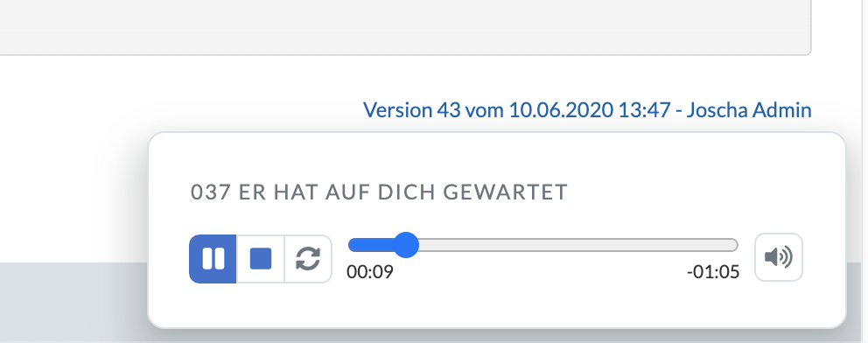Image resolution: width=868 pixels, height=343 pixels.
Task: Click the blue seek slider handle
Action: [x=407, y=245]
